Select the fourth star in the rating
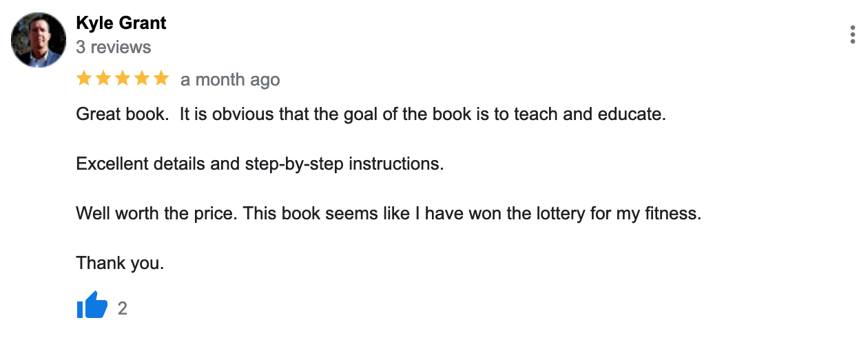Viewport: 868px width, 338px height. (142, 78)
